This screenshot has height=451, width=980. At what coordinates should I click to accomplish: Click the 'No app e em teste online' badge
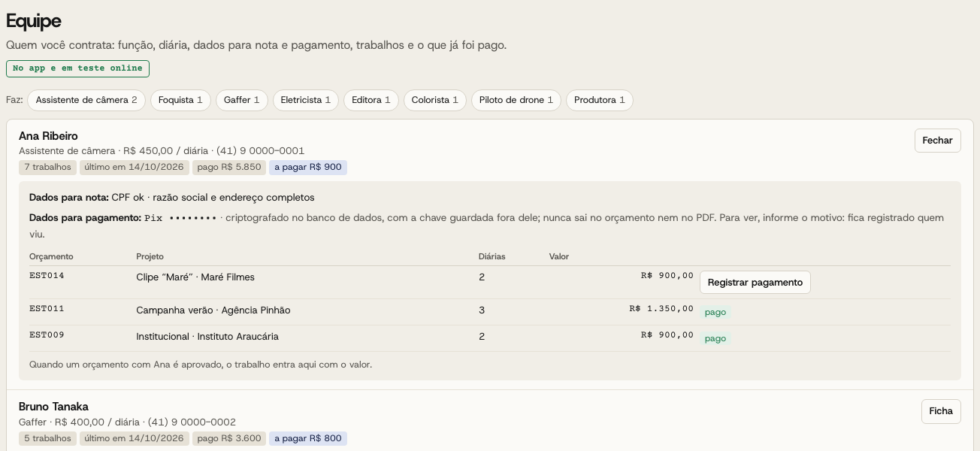pos(77,68)
